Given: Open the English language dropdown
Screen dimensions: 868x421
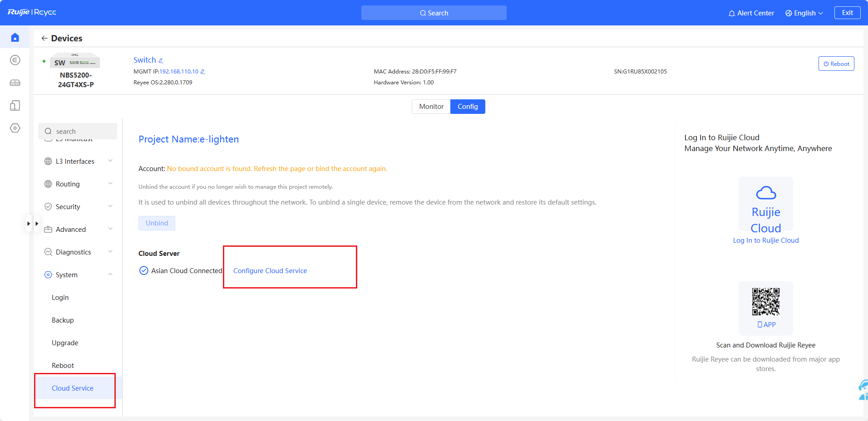Looking at the screenshot, I should [804, 13].
